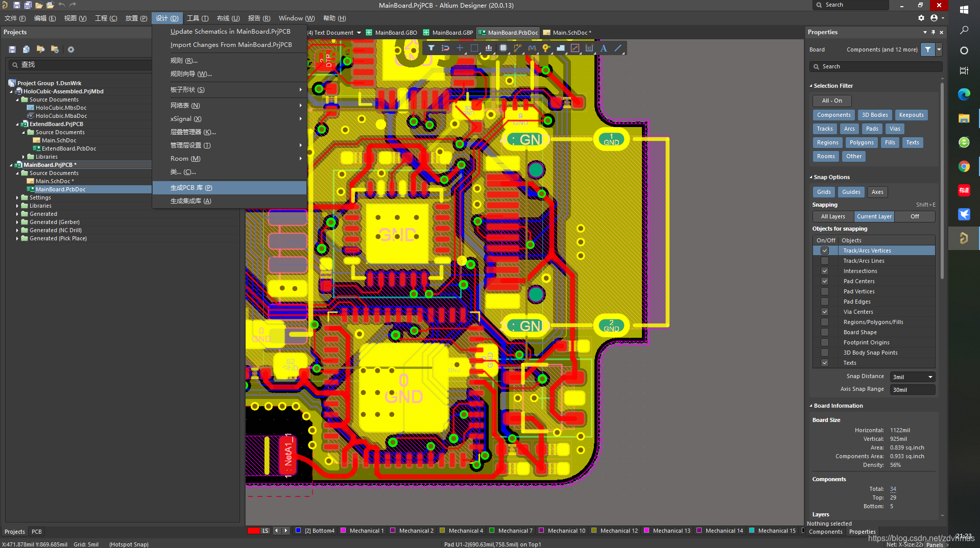Open the 工具 (T) menu

tap(198, 18)
